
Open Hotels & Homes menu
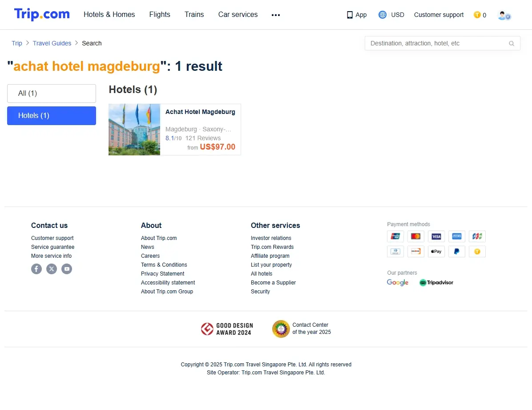click(109, 15)
